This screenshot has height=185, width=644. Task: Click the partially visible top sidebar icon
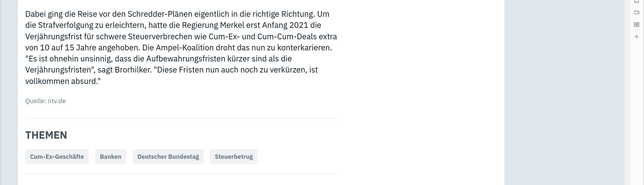636,2
